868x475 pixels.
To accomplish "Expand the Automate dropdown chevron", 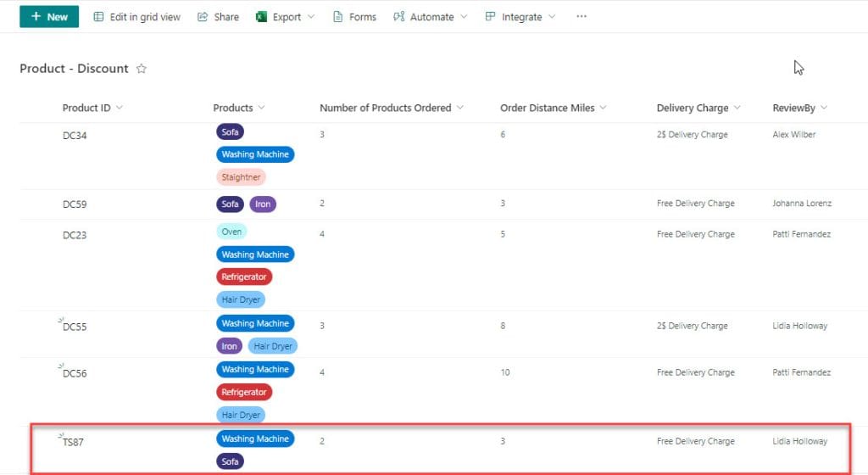I will [464, 17].
